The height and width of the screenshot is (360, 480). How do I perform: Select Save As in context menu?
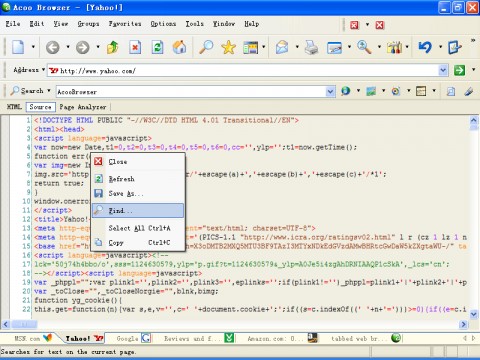(138, 193)
